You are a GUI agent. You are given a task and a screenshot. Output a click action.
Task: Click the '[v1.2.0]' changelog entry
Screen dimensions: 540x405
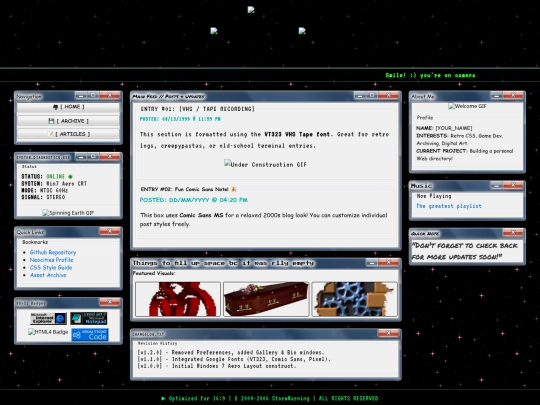click(231, 352)
